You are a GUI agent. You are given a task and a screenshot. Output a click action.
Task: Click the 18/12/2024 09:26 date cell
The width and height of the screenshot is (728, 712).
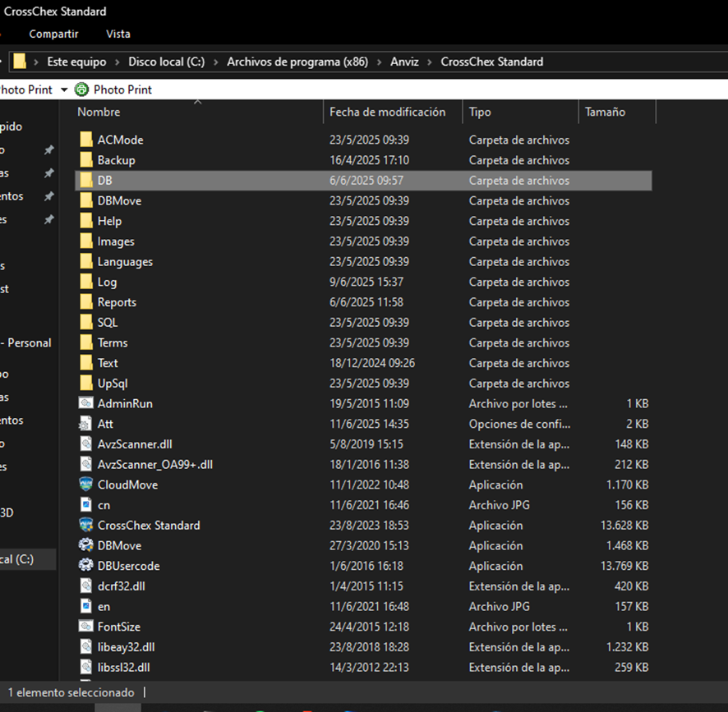372,363
